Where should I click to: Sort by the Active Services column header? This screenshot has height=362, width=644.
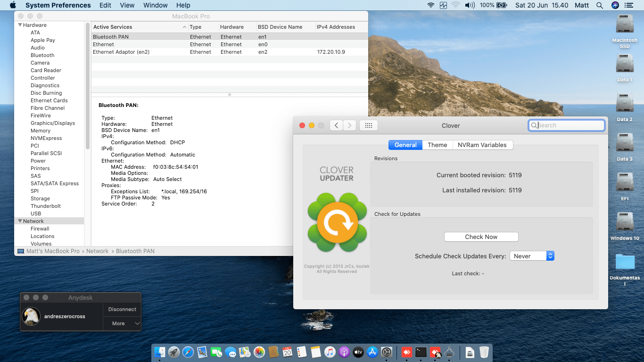[139, 27]
